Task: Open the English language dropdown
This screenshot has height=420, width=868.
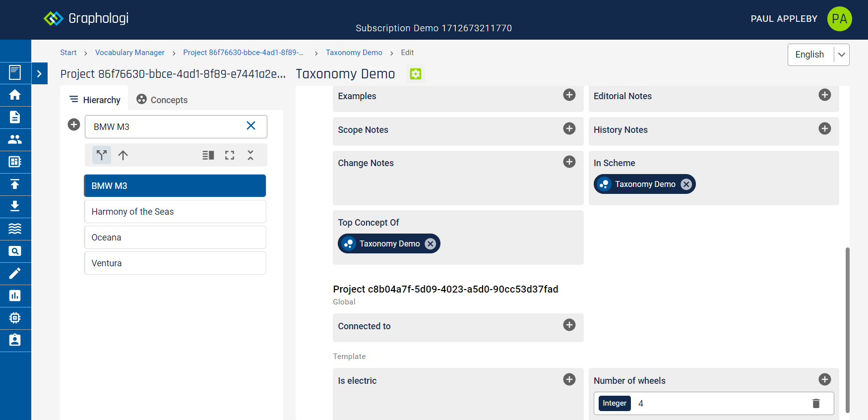Action: (818, 55)
